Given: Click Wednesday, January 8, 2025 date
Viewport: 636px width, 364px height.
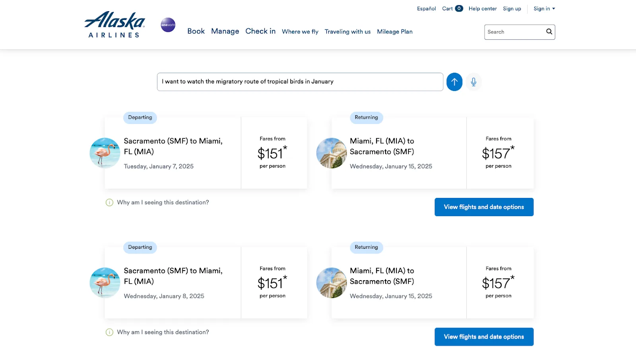Looking at the screenshot, I should [164, 296].
